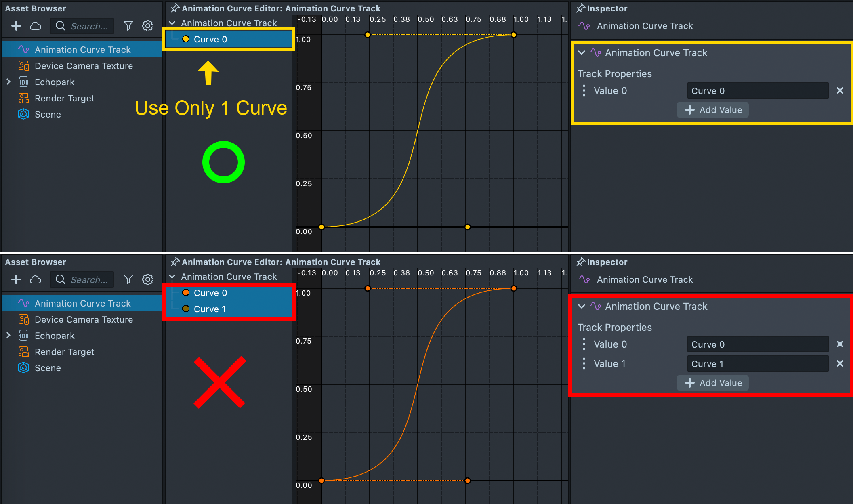
Task: Open the cloud library icon in top Asset Browser
Action: (x=36, y=26)
